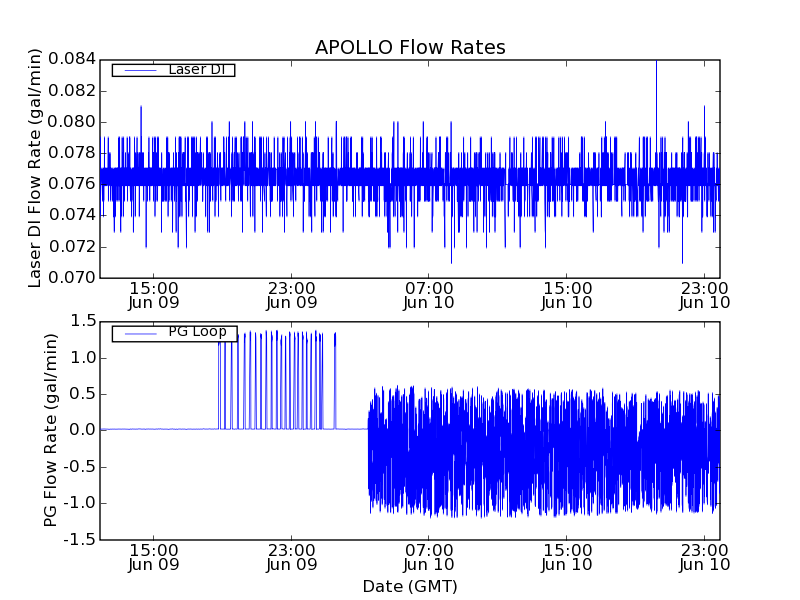Click the Date (GMT) x-axis label
The width and height of the screenshot is (800, 600).
[410, 586]
